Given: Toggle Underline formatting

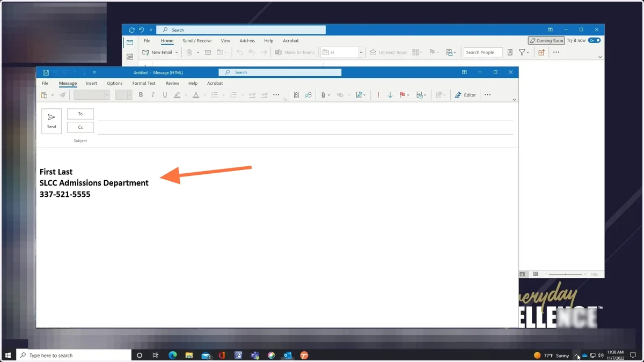Looking at the screenshot, I should click(165, 95).
